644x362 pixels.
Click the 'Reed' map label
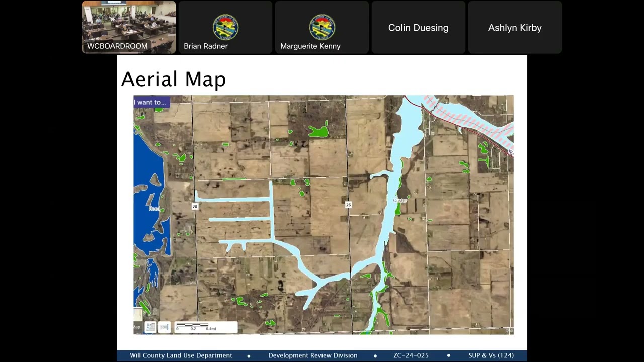(154, 208)
